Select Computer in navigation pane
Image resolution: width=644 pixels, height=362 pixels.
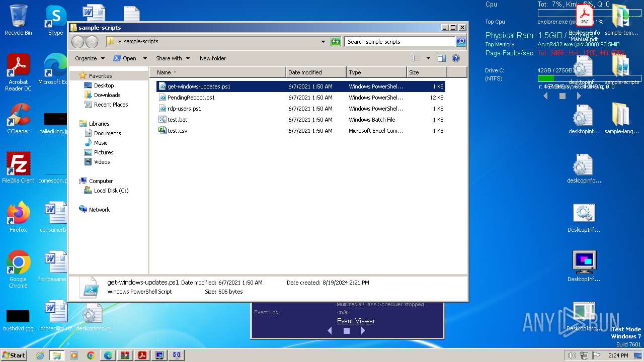[101, 181]
